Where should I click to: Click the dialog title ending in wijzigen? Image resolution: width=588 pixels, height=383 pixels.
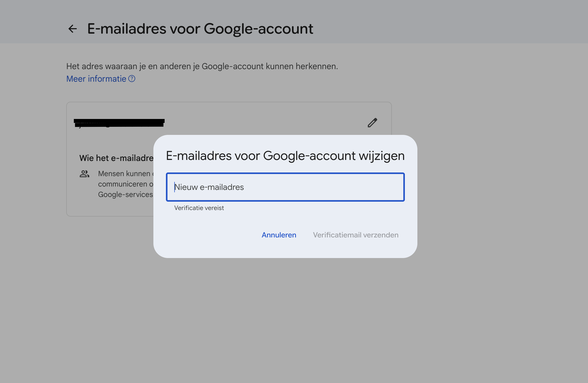(285, 156)
